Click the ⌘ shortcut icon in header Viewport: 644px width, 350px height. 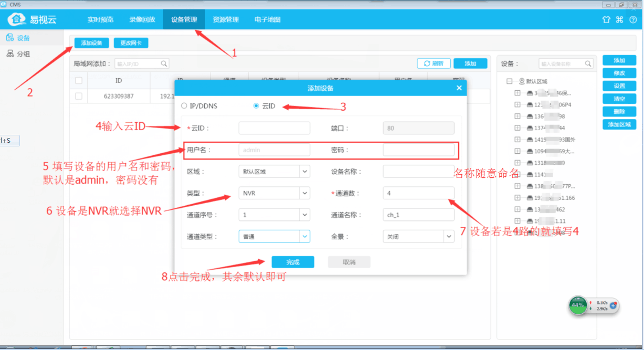pyautogui.click(x=619, y=19)
